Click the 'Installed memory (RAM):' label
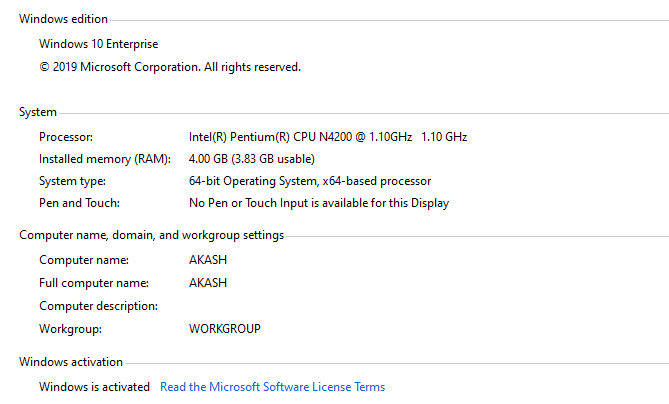Screen dimensions: 669x404 pos(105,159)
